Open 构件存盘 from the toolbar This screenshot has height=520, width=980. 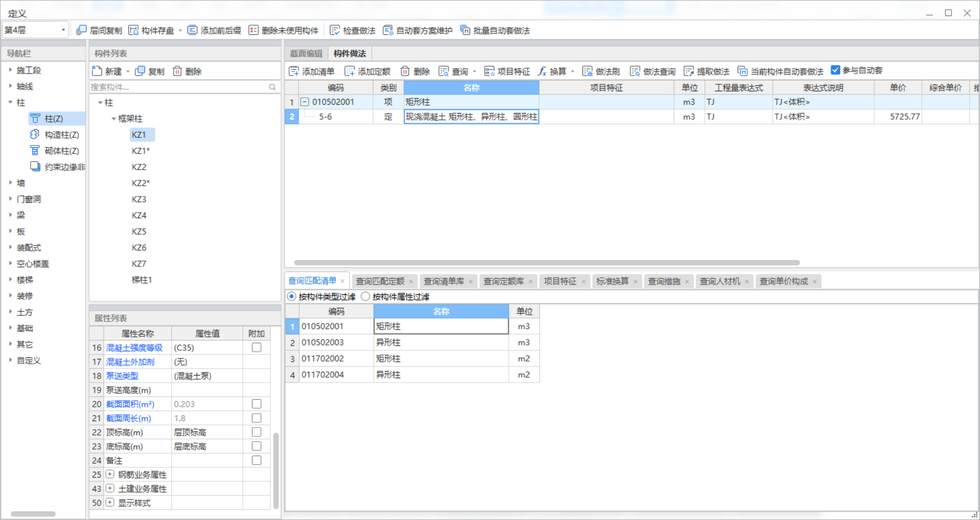152,30
